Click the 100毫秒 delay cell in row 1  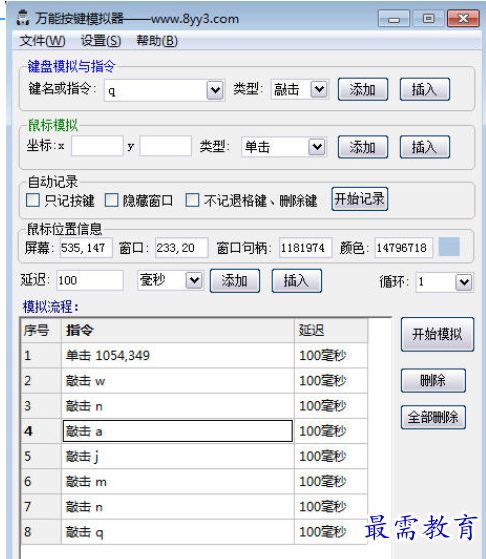pyautogui.click(x=331, y=355)
